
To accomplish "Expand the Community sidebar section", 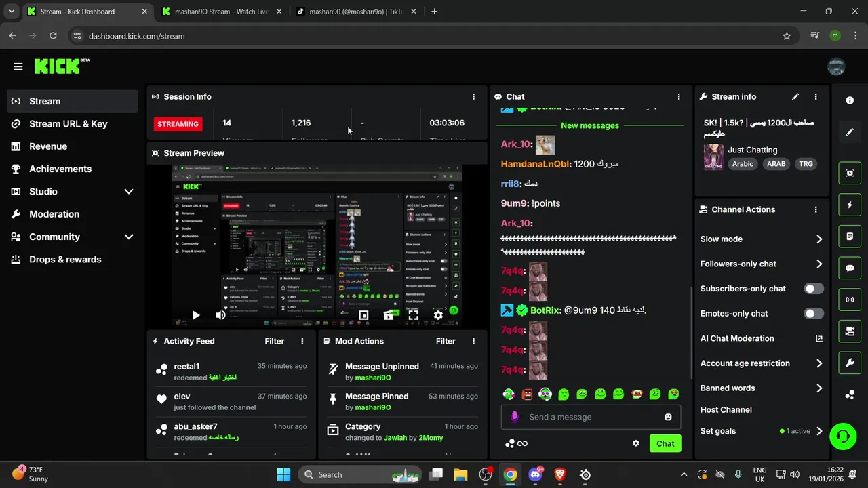I will [128, 237].
